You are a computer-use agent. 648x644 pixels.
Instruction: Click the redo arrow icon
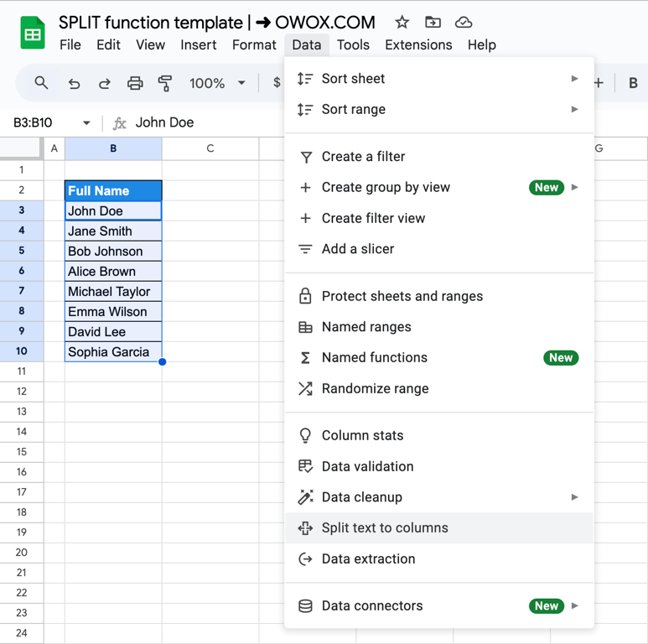104,84
